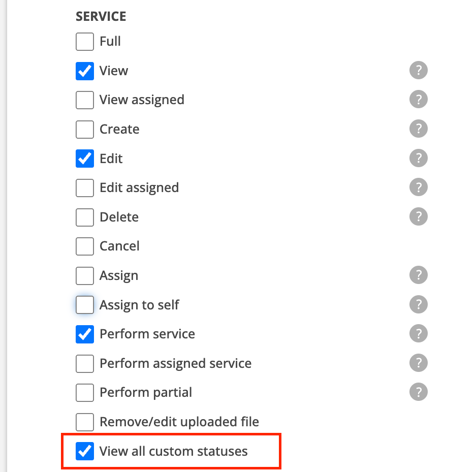Enable the Full service checkbox
Screen dimensions: 476x472
click(x=85, y=42)
